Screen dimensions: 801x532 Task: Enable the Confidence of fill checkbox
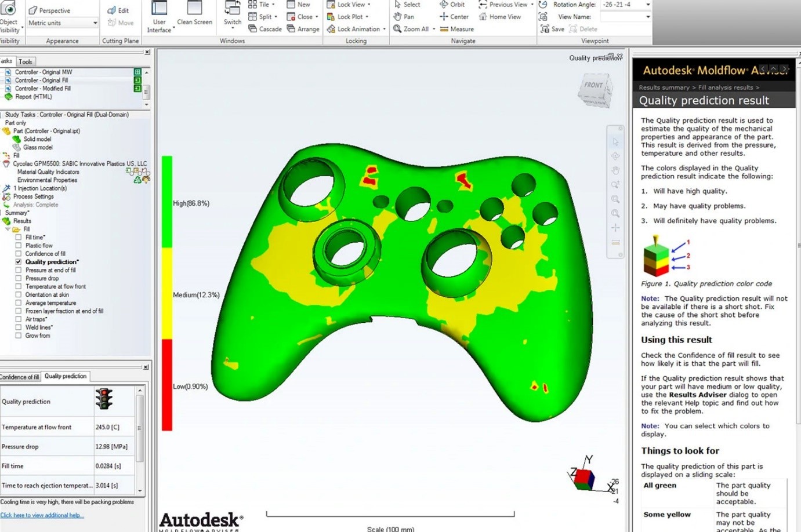point(19,253)
